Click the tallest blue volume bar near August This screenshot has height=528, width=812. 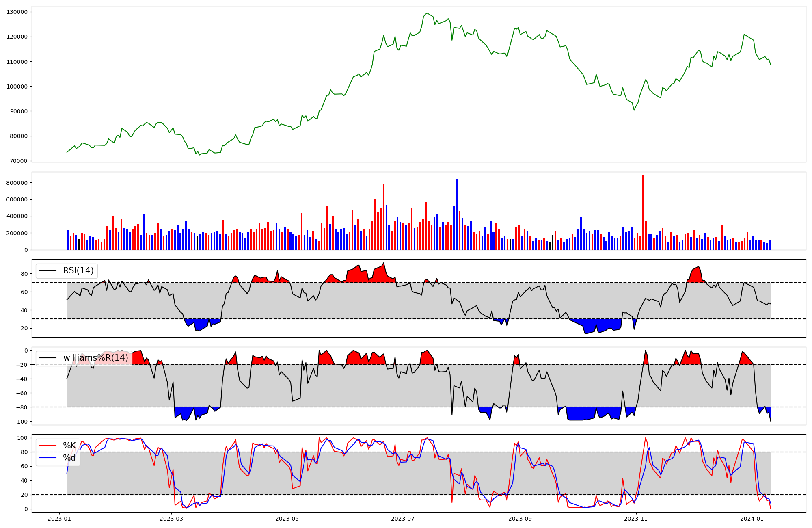457,214
